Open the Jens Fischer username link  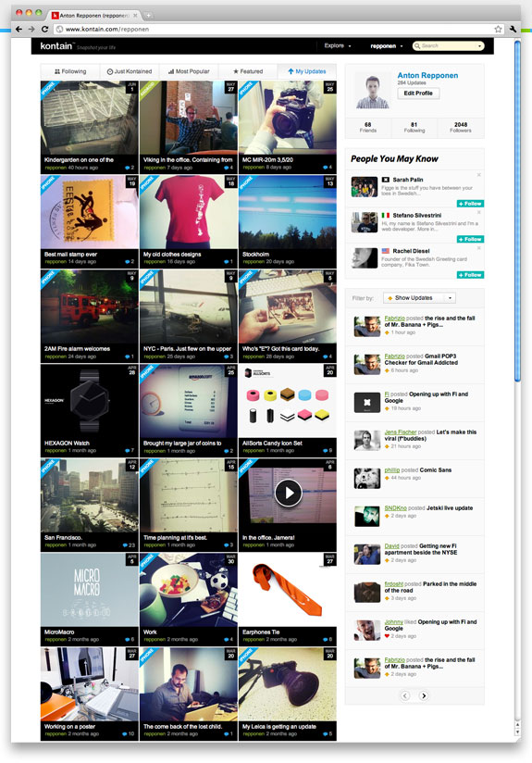(x=401, y=432)
